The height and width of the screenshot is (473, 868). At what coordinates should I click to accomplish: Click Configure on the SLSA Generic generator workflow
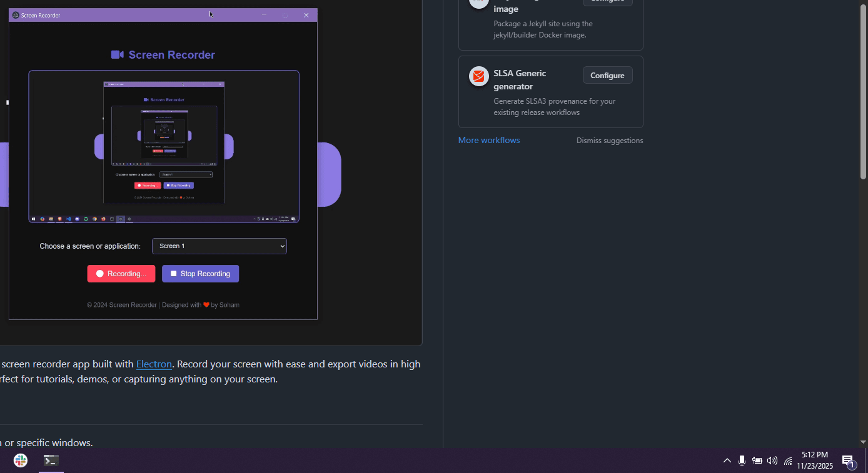point(607,75)
